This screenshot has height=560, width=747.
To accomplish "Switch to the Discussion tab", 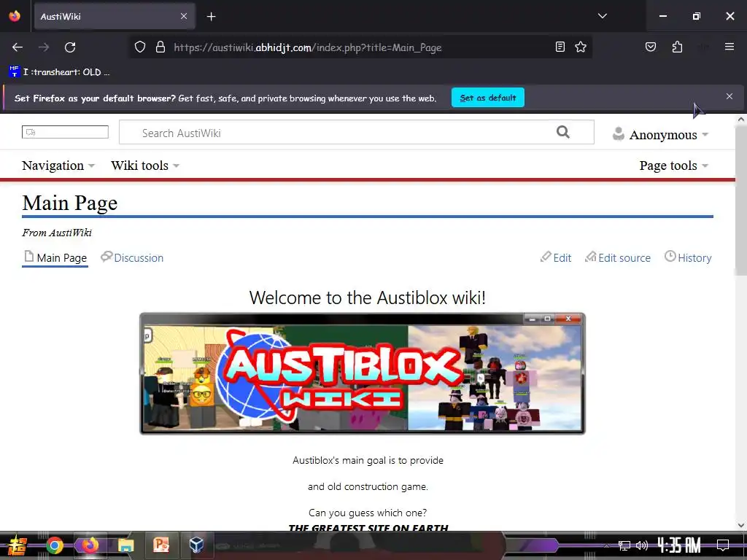I will tap(132, 257).
